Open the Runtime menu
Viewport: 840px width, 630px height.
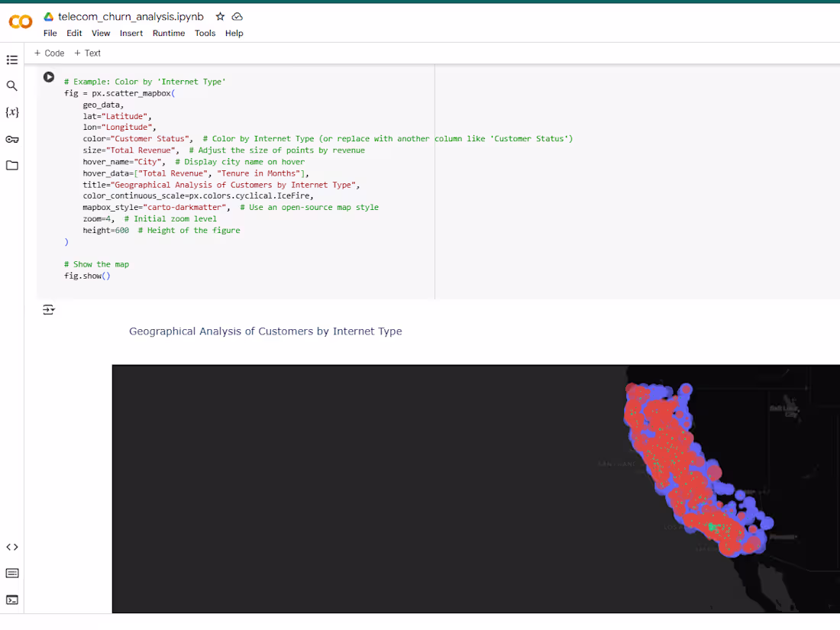coord(169,33)
